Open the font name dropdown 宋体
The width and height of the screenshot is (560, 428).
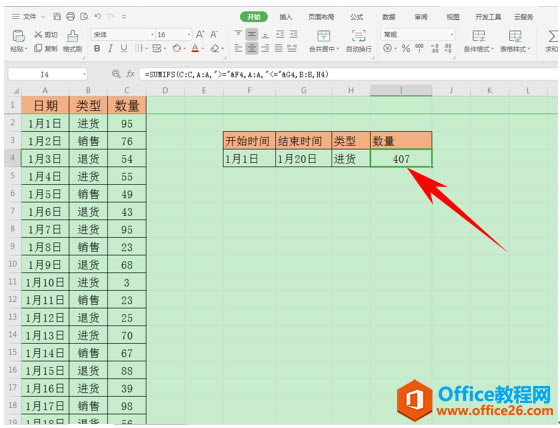pyautogui.click(x=152, y=35)
